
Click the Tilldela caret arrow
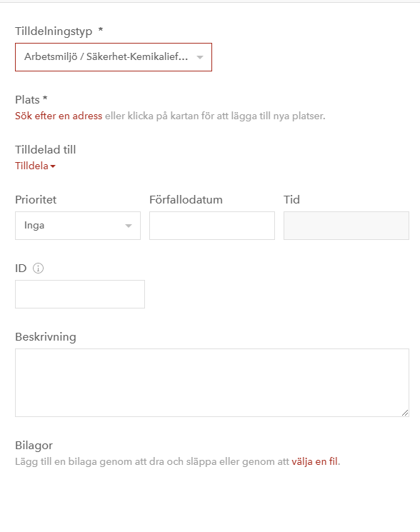53,166
